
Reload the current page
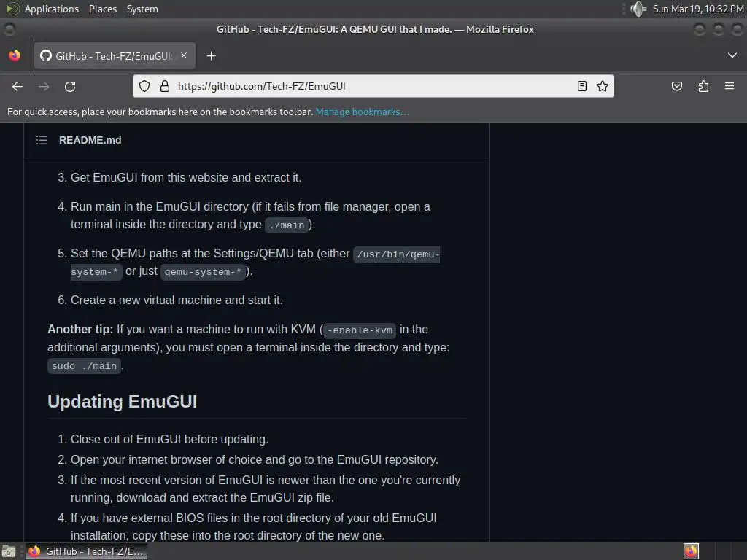pos(70,86)
